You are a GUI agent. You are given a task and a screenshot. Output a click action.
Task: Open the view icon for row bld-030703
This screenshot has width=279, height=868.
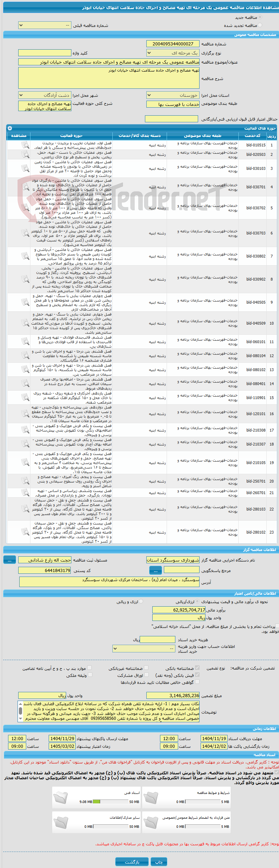(25, 233)
